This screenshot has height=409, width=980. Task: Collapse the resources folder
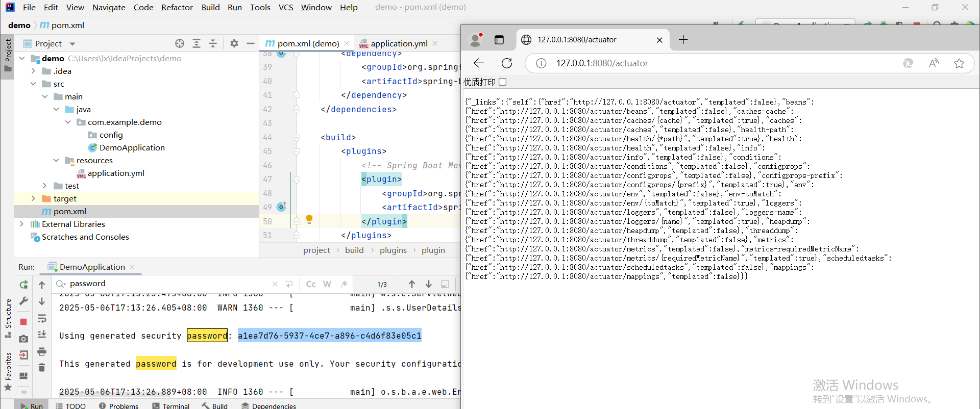(57, 160)
